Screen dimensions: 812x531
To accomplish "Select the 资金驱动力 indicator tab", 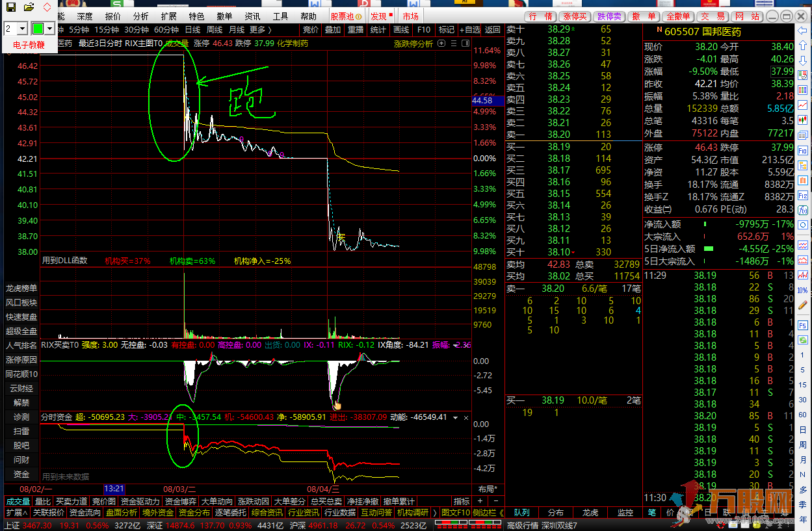I will tap(140, 501).
